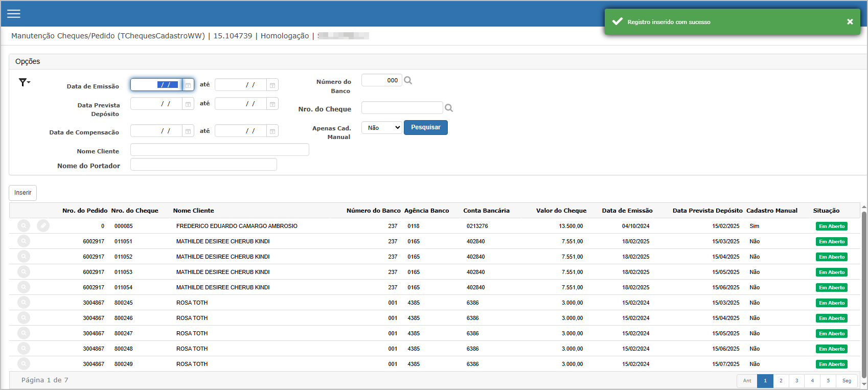Focus Data de Emissão start date field
Viewport: 868px width, 390px height.
click(x=156, y=85)
